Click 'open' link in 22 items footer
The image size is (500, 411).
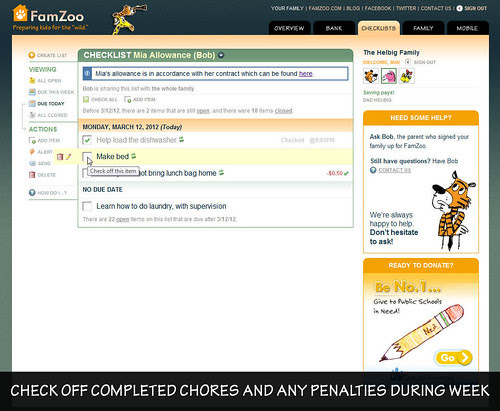click(x=122, y=219)
